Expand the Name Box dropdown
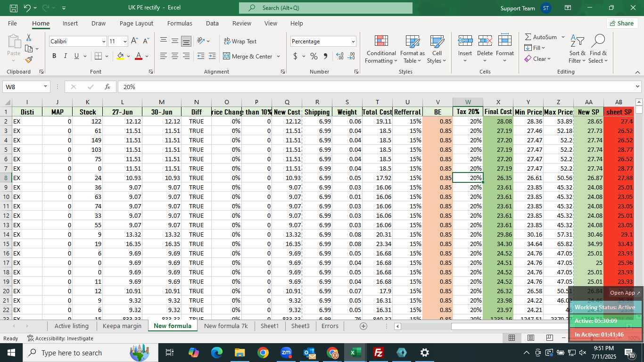This screenshot has width=644, height=362. [46, 87]
